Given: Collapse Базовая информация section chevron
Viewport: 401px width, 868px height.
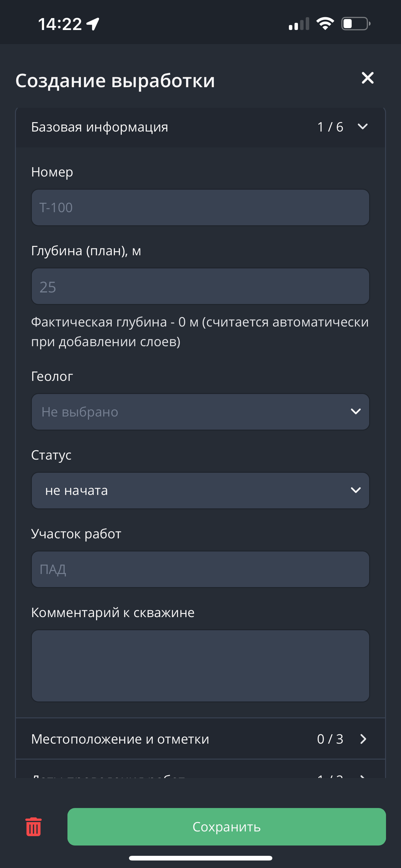Looking at the screenshot, I should pyautogui.click(x=363, y=127).
